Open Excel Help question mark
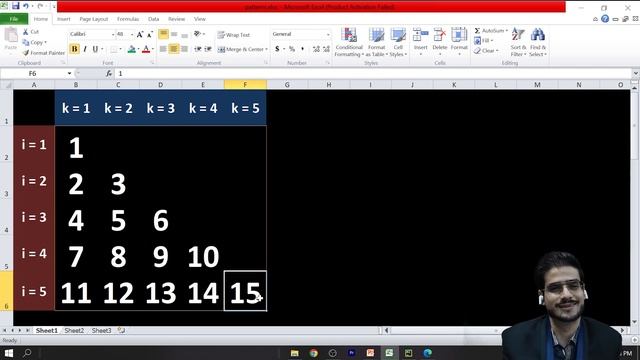640x360 pixels. 605,19
